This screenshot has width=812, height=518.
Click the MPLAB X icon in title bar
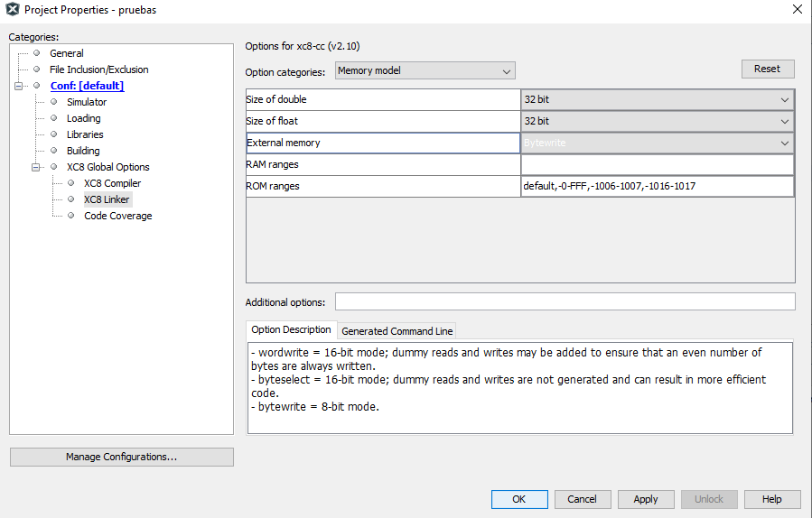(13, 9)
